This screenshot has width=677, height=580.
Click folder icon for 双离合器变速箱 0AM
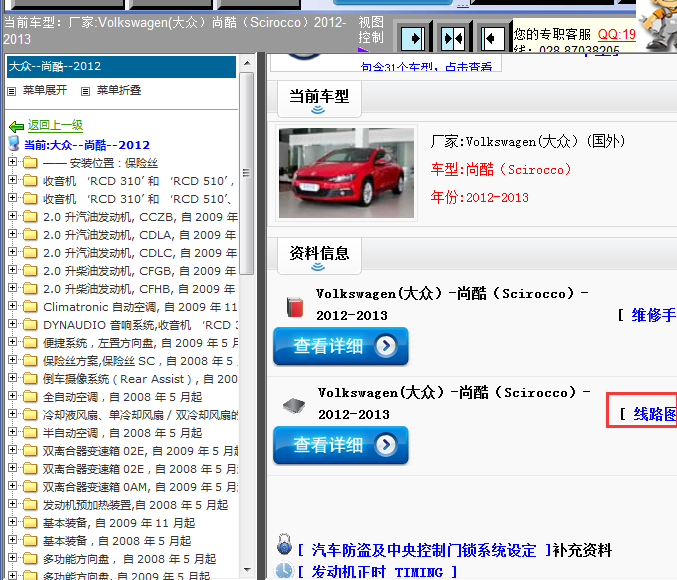click(x=30, y=486)
